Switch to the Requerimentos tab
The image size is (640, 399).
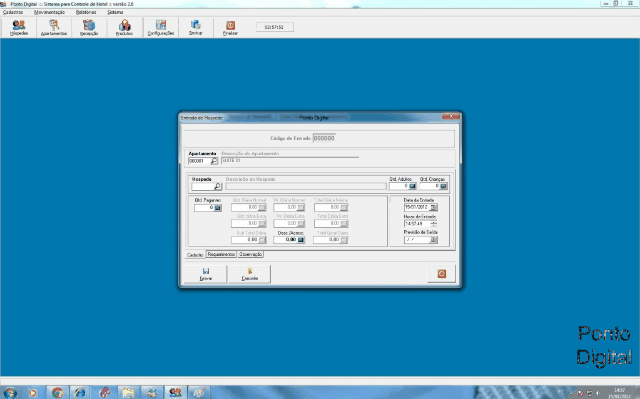(x=221, y=254)
